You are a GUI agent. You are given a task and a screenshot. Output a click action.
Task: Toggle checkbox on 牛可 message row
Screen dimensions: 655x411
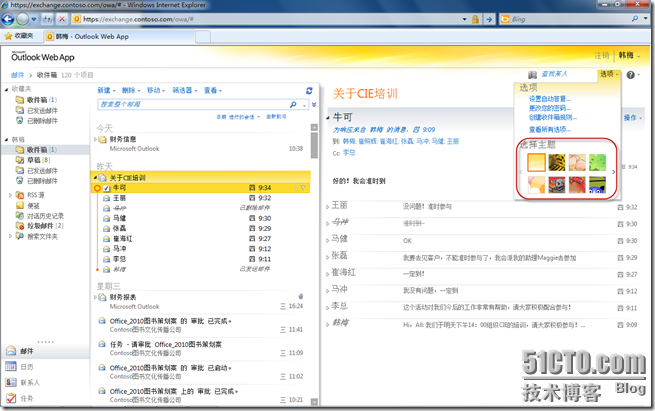coord(106,188)
